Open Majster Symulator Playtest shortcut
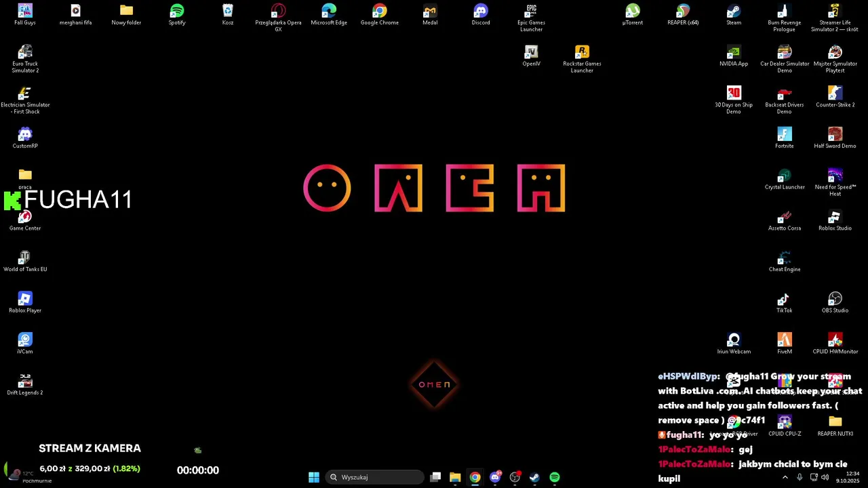Screen dimensions: 868x488 click(835, 59)
